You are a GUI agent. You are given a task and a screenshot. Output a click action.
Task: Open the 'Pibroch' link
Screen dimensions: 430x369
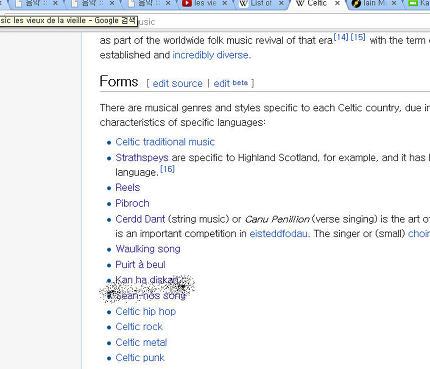132,203
